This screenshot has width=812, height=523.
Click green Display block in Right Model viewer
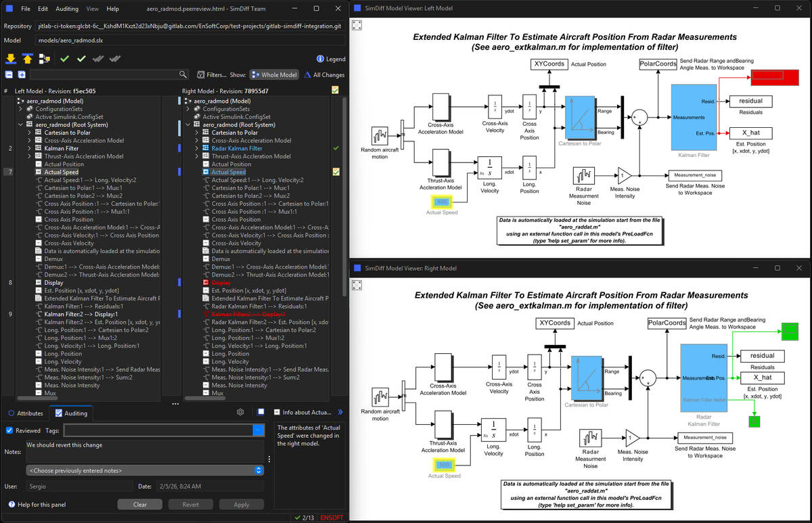tap(789, 332)
